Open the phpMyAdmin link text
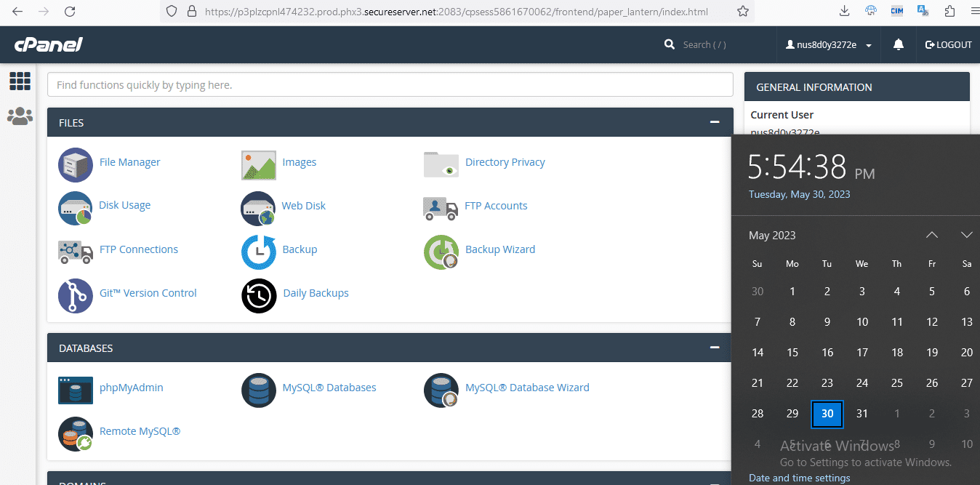Image resolution: width=980 pixels, height=485 pixels. [132, 388]
